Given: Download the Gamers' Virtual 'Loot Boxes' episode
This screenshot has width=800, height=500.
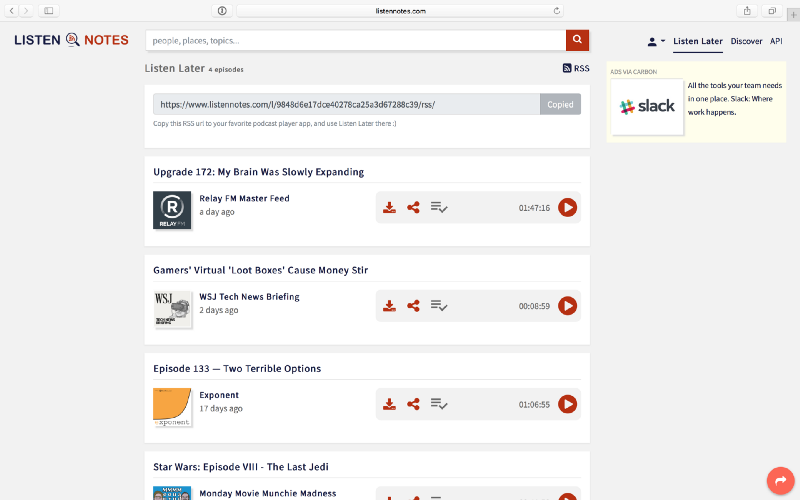Looking at the screenshot, I should pos(389,306).
